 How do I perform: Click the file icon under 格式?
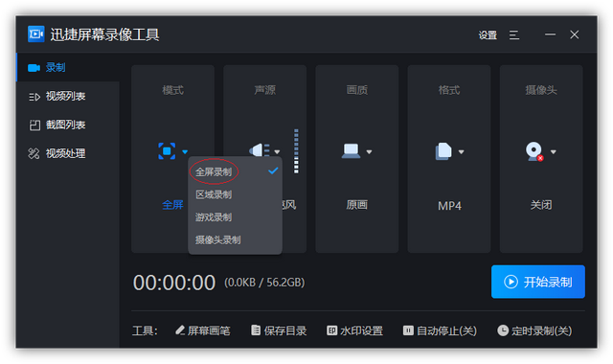coord(443,151)
